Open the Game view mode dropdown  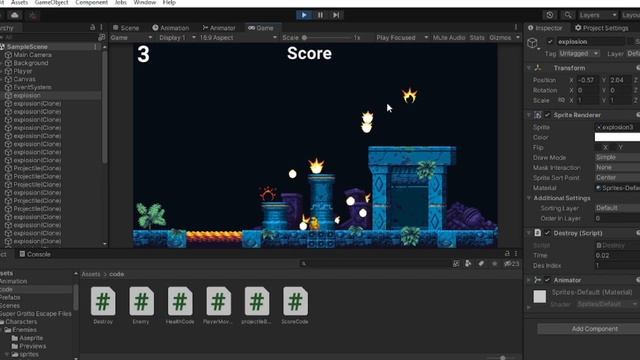pos(131,38)
